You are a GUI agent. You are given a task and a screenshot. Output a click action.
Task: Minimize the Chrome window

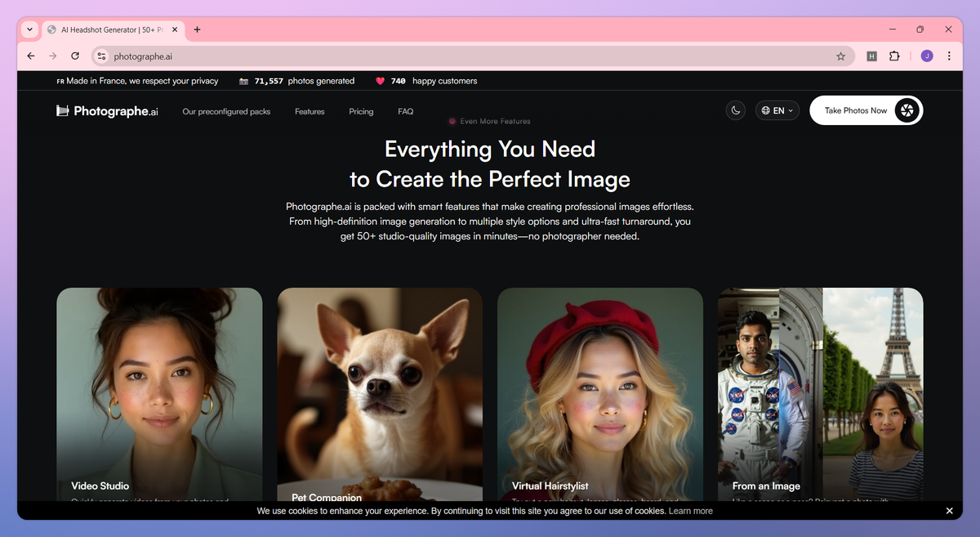[891, 29]
